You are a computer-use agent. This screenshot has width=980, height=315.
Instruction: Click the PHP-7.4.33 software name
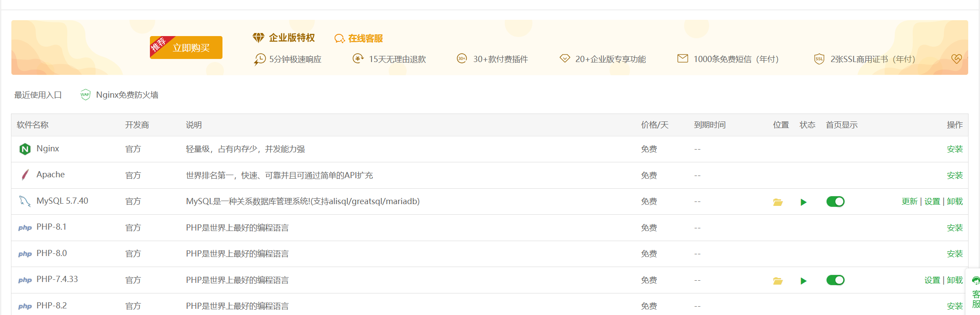[57, 279]
